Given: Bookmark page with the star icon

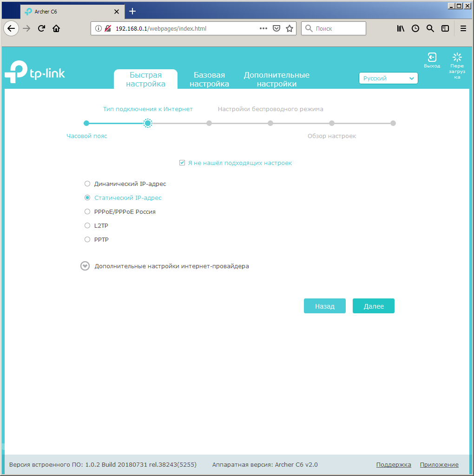Looking at the screenshot, I should point(290,28).
